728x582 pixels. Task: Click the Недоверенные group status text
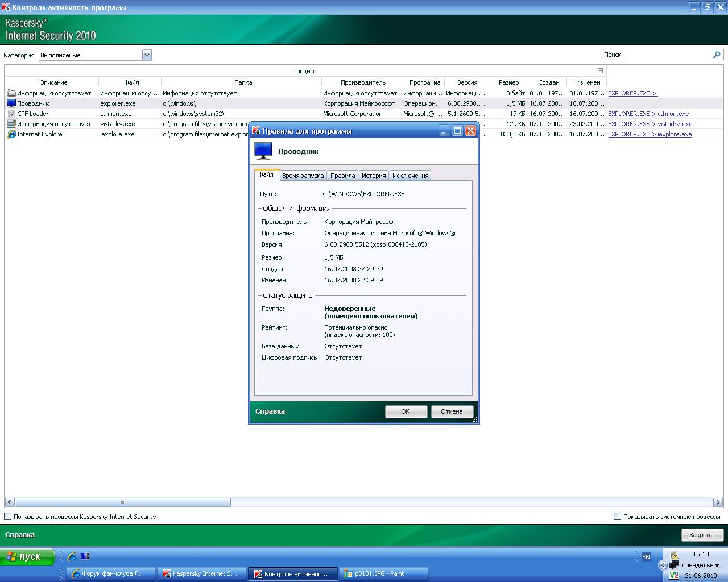pos(350,309)
